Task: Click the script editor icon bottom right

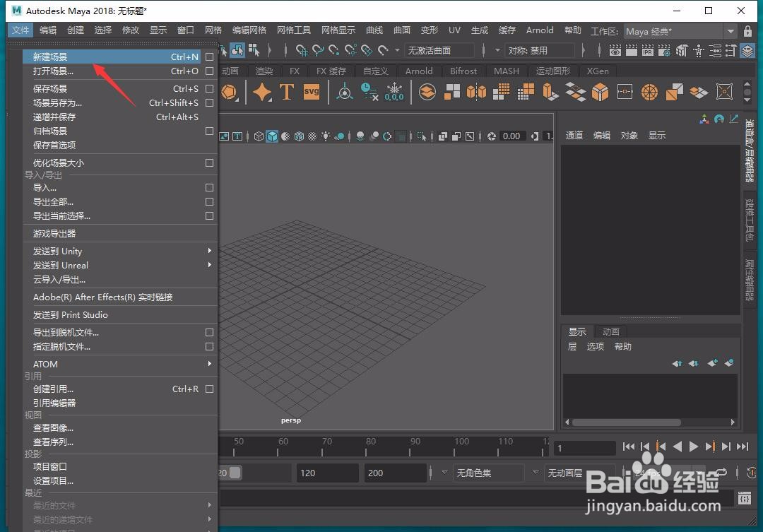Action: pos(745,498)
